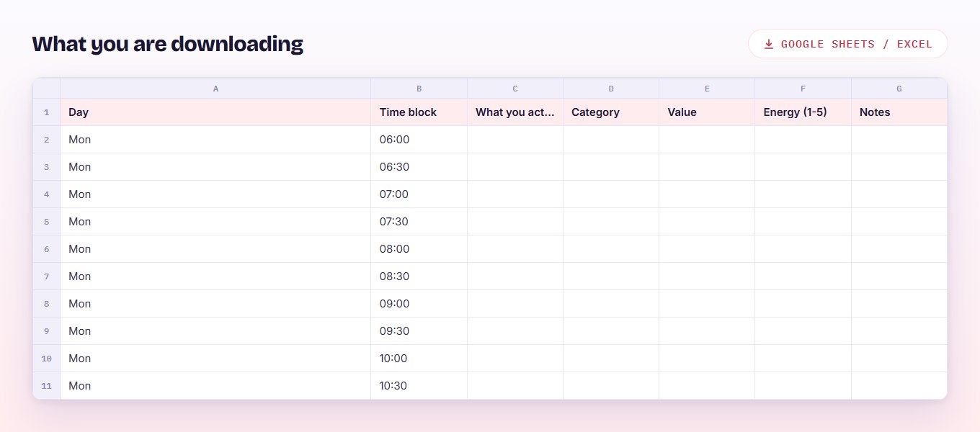Viewport: 980px width, 432px height.
Task: Click the empty Value cell in the 10:30 row
Action: pos(707,386)
